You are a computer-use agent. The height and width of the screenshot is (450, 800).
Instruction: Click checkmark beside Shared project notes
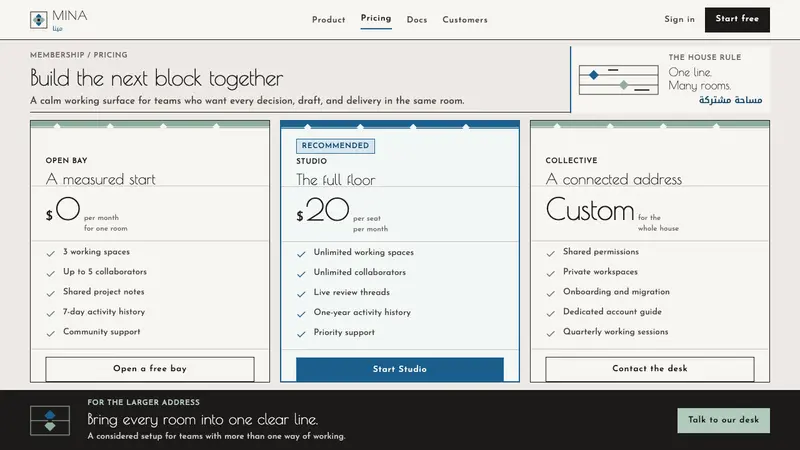[51, 293]
